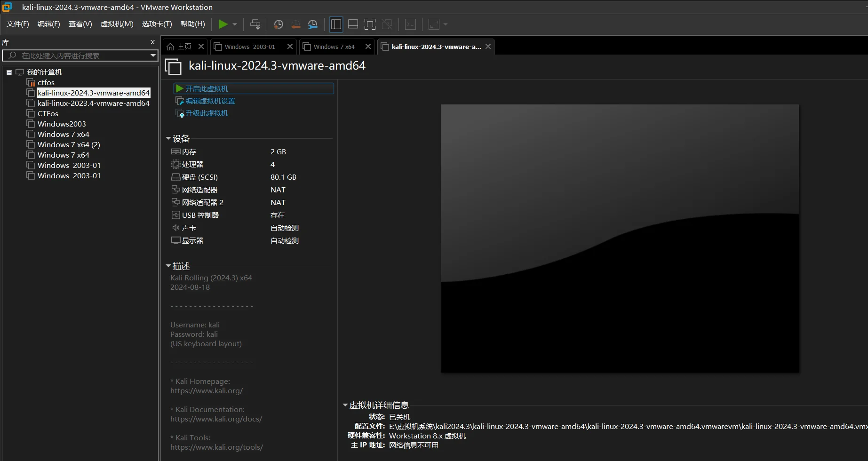Screen dimensions: 868x461
Task: Collapse the 设备 section
Action: tap(168, 138)
